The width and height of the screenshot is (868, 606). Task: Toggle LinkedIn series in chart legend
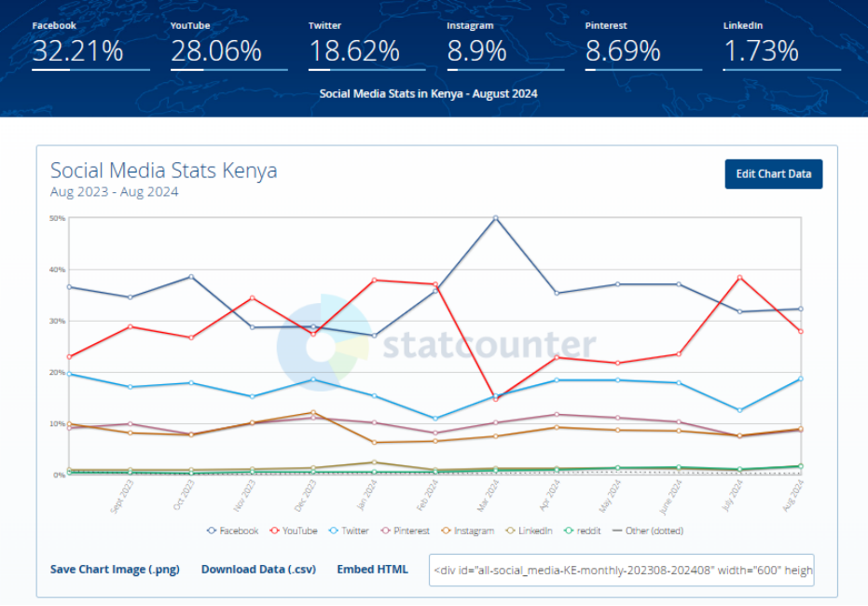pyautogui.click(x=530, y=530)
